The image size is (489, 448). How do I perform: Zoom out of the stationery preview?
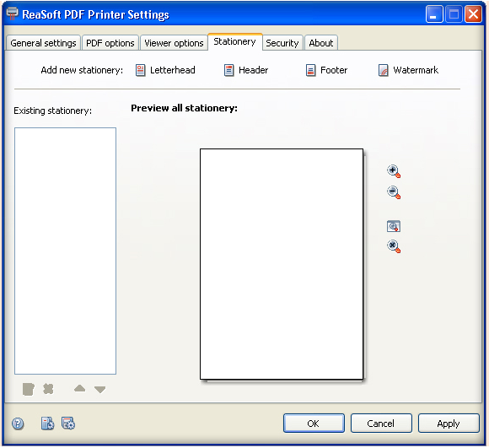[394, 192]
